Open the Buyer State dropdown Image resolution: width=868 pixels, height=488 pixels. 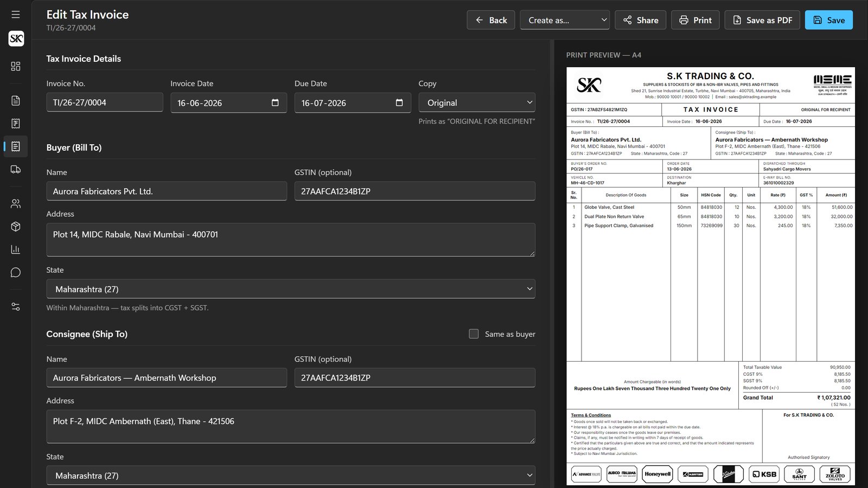pyautogui.click(x=291, y=289)
